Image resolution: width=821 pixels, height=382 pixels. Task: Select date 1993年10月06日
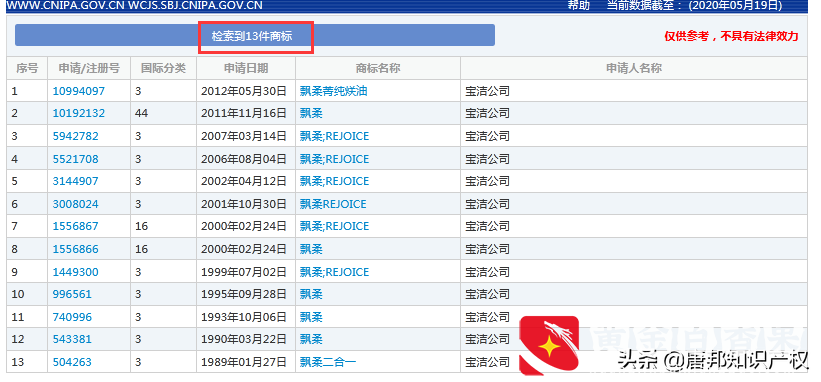[x=244, y=317]
